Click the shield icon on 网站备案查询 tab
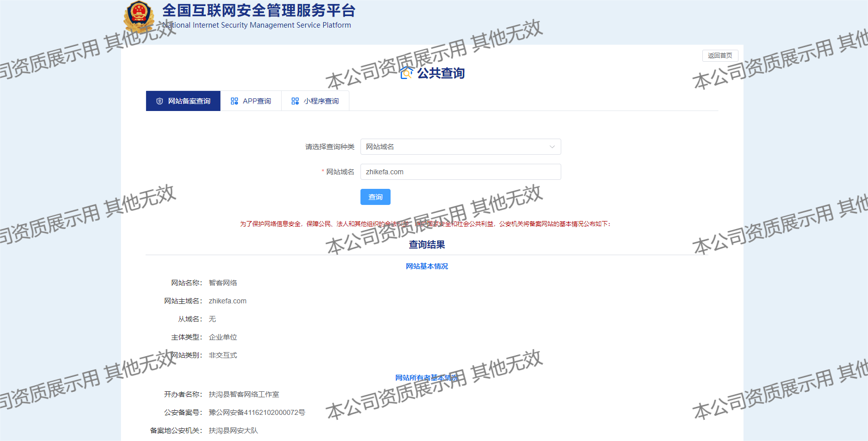Image resolution: width=868 pixels, height=441 pixels. tap(160, 101)
